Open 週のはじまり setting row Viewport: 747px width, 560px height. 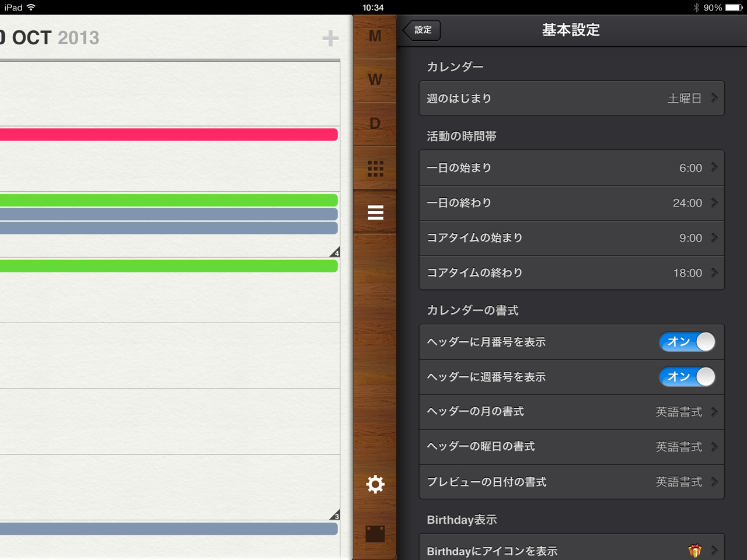click(571, 99)
